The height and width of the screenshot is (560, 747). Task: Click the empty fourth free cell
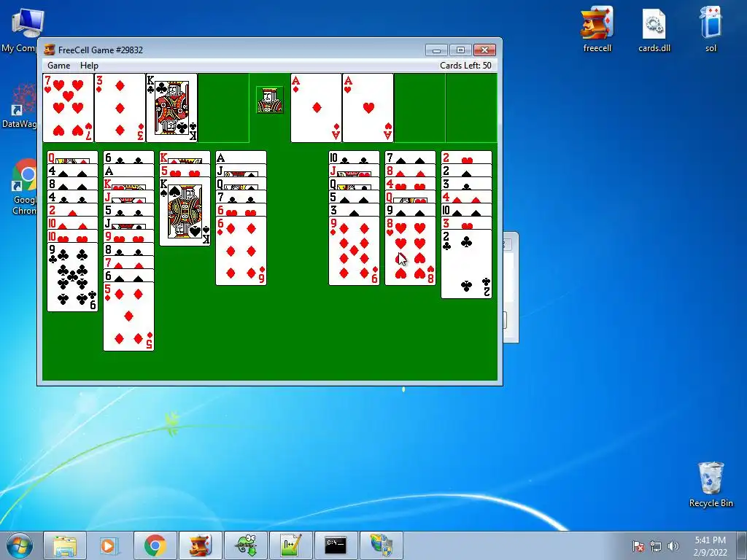(x=223, y=108)
